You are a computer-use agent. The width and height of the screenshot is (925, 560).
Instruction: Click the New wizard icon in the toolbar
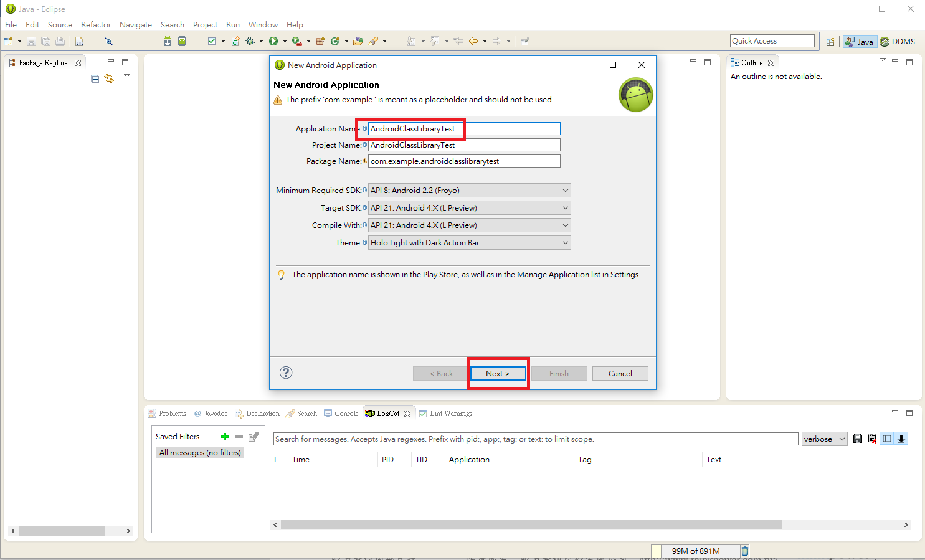coord(8,41)
